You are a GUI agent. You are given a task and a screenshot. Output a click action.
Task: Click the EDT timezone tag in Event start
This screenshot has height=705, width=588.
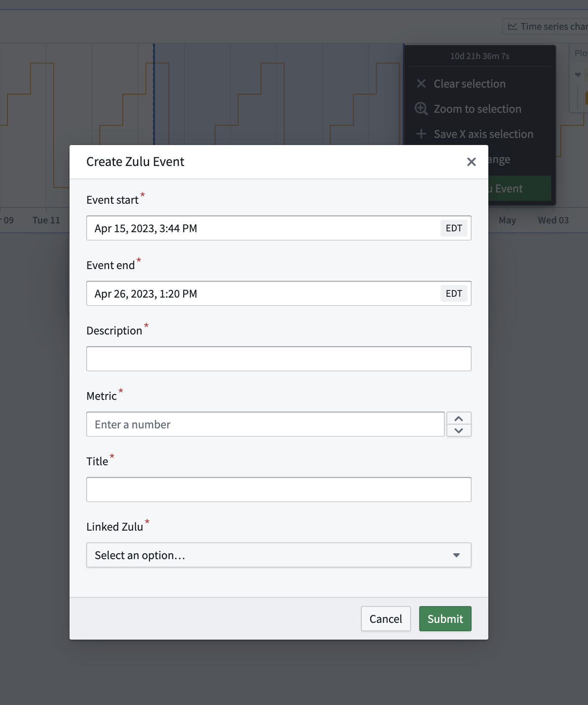click(x=454, y=228)
